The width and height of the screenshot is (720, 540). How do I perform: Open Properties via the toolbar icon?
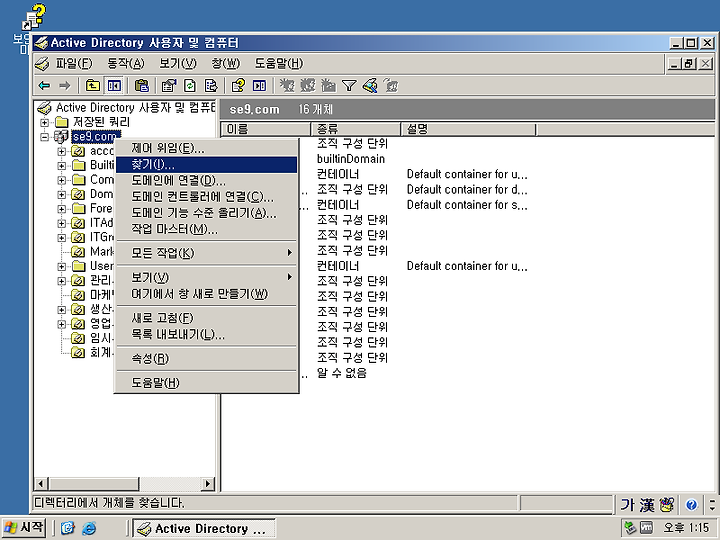click(169, 85)
